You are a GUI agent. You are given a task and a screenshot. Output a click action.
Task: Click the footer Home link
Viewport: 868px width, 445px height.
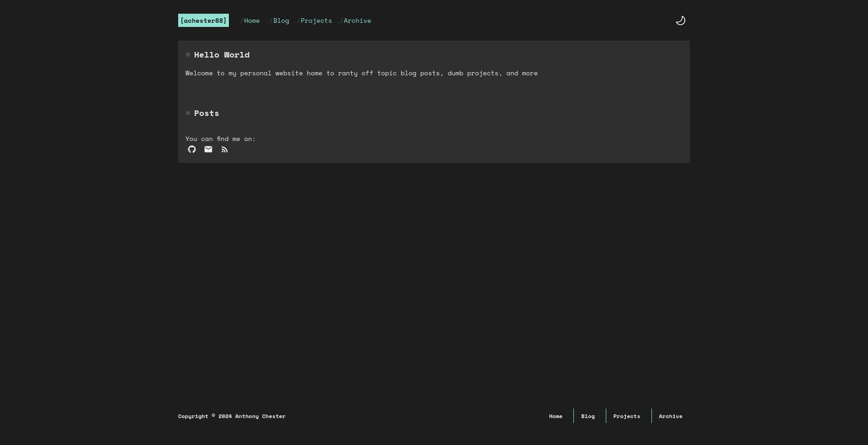tap(556, 416)
